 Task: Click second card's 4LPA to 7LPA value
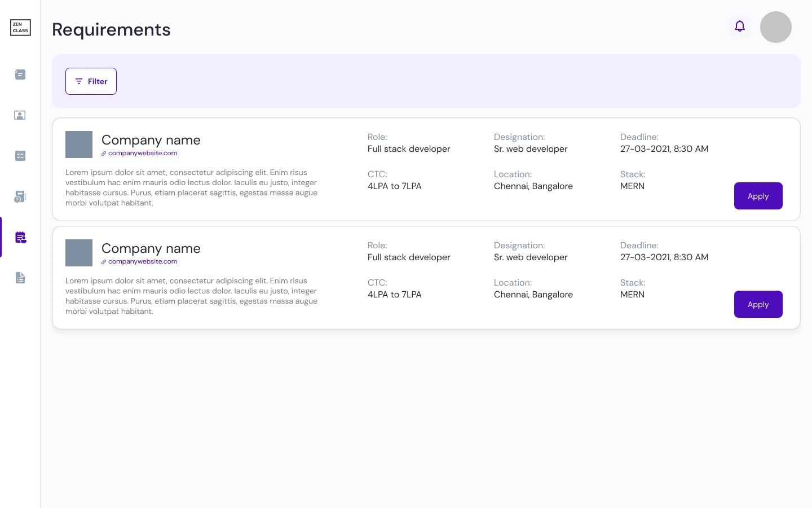tap(395, 295)
